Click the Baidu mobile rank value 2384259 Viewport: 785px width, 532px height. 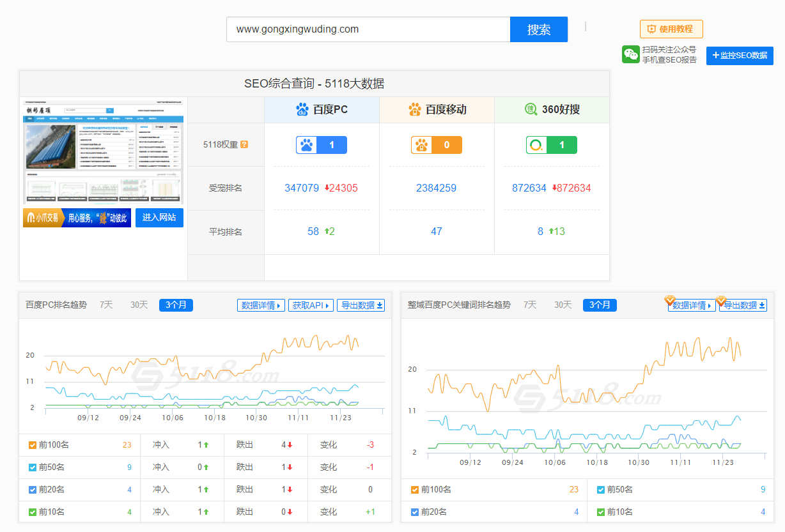click(x=437, y=188)
